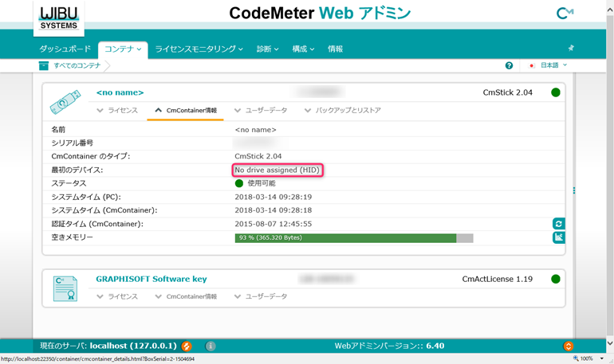Image resolution: width=614 pixels, height=364 pixels.
Task: Click the CodeMeter CM logo icon
Action: 565,14
